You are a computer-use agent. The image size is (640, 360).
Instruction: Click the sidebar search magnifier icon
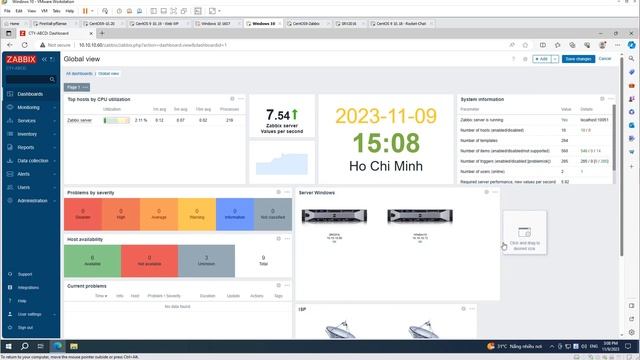(52, 79)
